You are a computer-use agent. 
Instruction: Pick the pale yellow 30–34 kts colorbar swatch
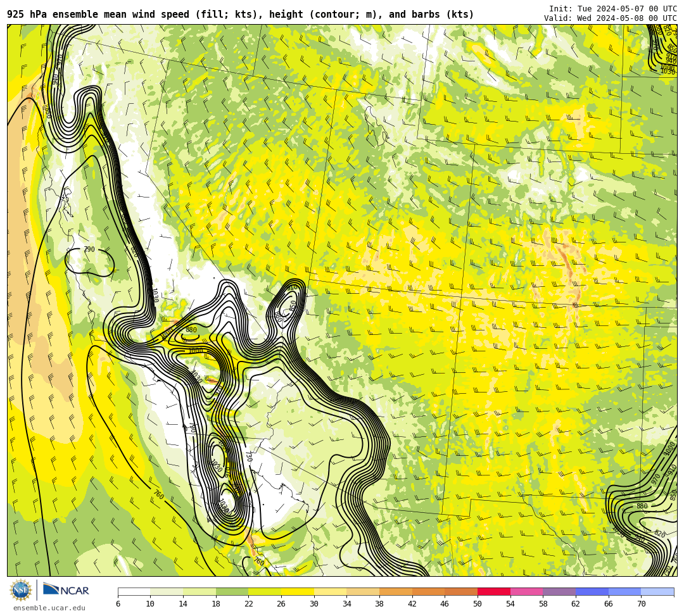click(330, 591)
